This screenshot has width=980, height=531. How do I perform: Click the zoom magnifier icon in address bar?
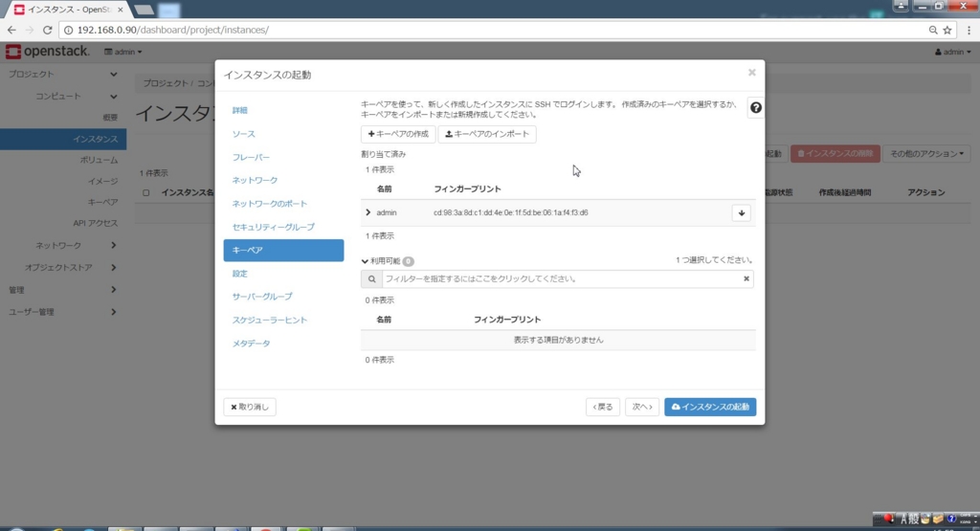[933, 30]
